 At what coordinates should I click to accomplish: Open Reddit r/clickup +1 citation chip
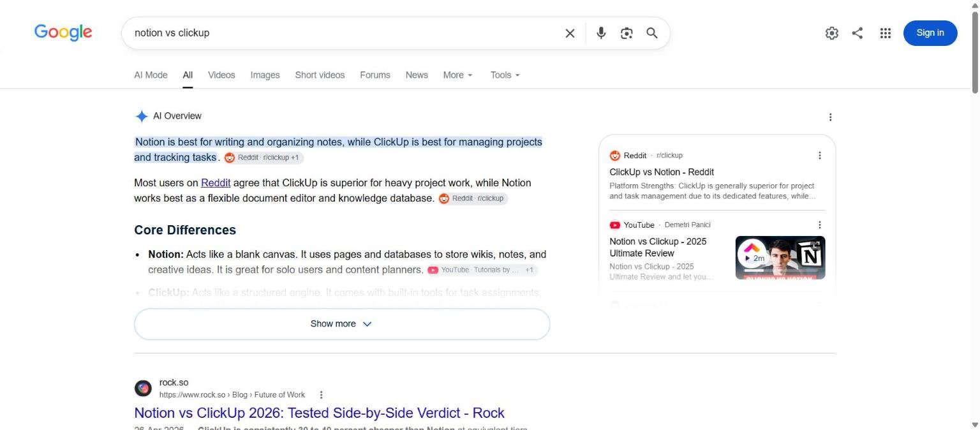pyautogui.click(x=264, y=158)
